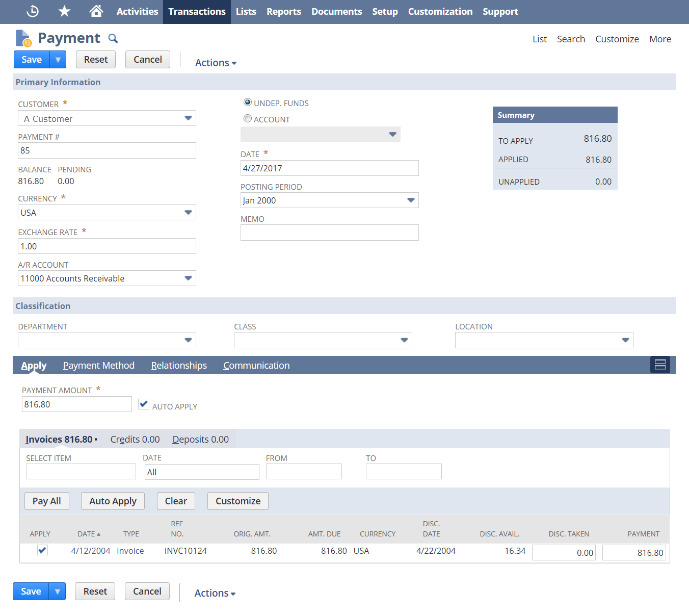Toggle the subtab layout view icon
Screen dimensions: 689x616
point(660,365)
